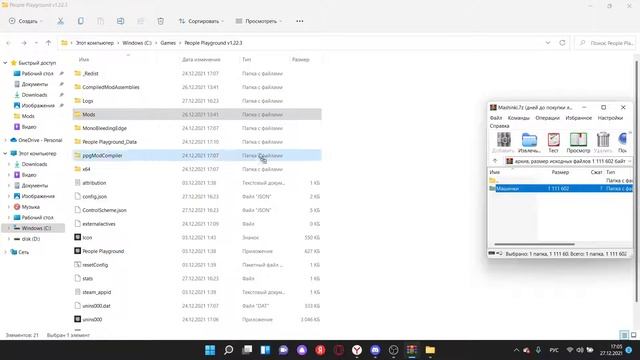This screenshot has height=360, width=640.
Task: Open the Просмотреть view dropdown
Action: (x=259, y=21)
